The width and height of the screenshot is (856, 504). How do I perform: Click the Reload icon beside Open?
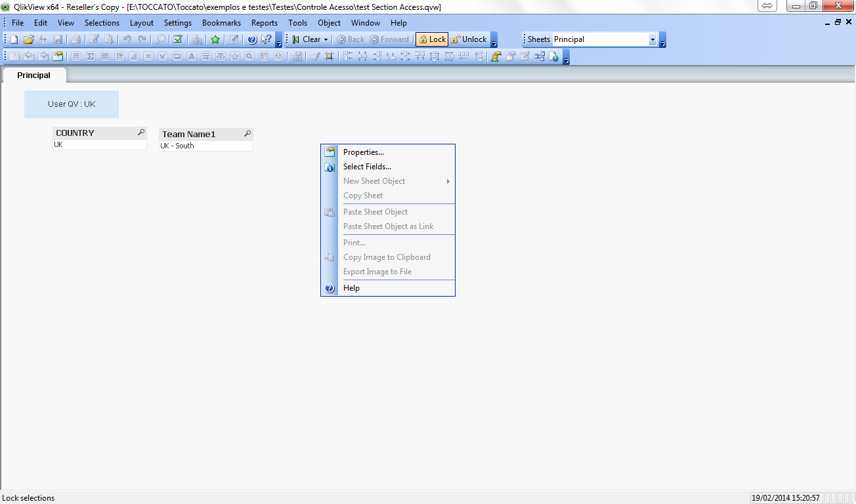coord(43,39)
